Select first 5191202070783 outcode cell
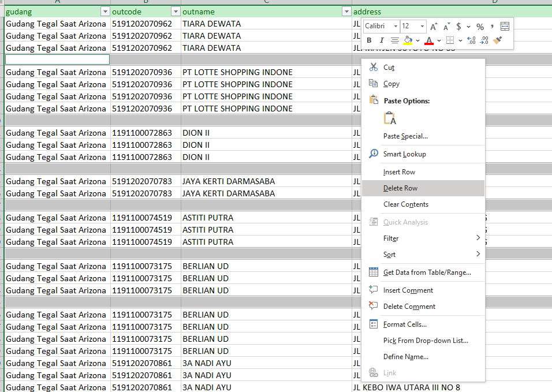552x392 pixels. pyautogui.click(x=146, y=182)
